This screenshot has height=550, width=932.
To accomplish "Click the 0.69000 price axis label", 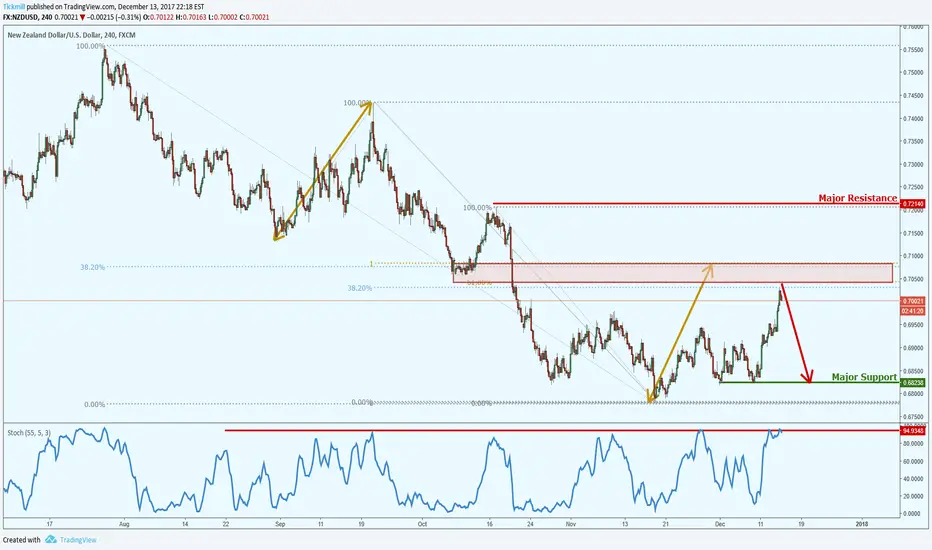I will (x=913, y=348).
